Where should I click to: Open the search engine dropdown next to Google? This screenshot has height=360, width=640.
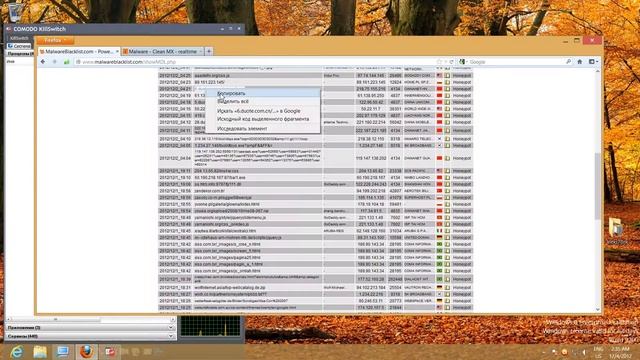(x=463, y=62)
